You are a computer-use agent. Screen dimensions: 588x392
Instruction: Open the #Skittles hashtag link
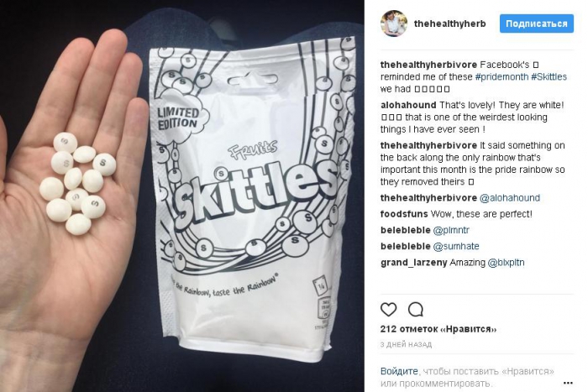(x=549, y=77)
